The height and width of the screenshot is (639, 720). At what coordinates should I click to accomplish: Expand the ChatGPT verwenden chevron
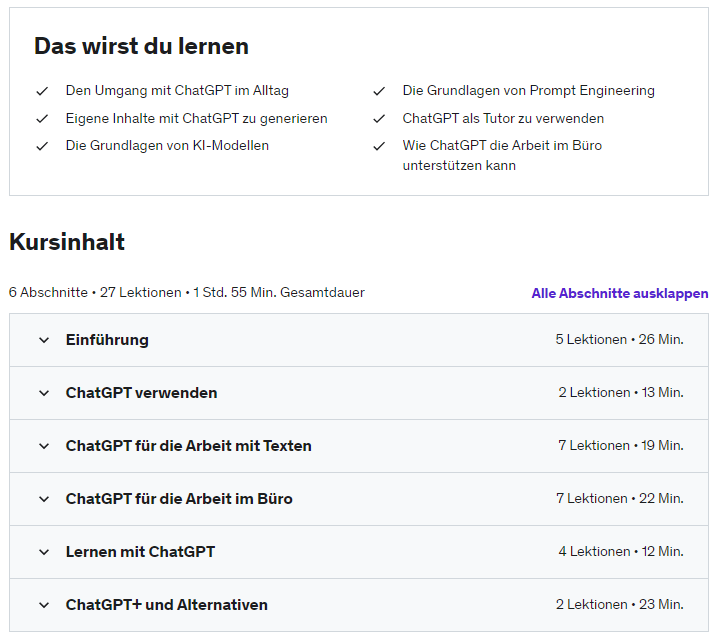coord(44,393)
